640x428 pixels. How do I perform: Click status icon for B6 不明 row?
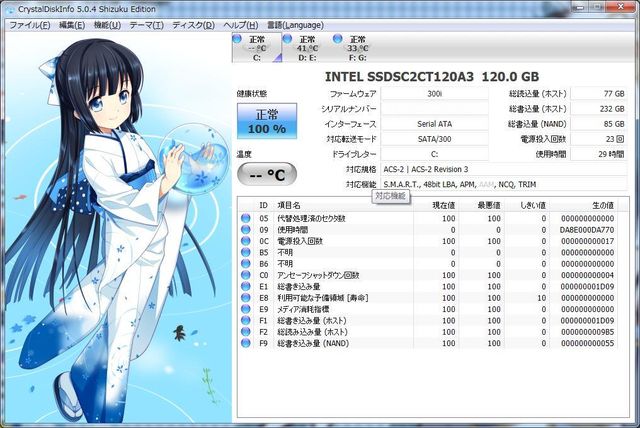pyautogui.click(x=245, y=264)
